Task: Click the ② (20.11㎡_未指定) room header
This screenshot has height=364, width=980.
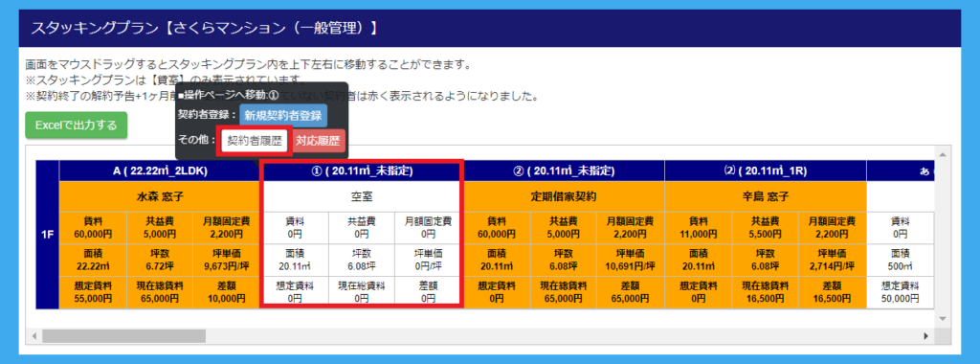Action: point(564,171)
